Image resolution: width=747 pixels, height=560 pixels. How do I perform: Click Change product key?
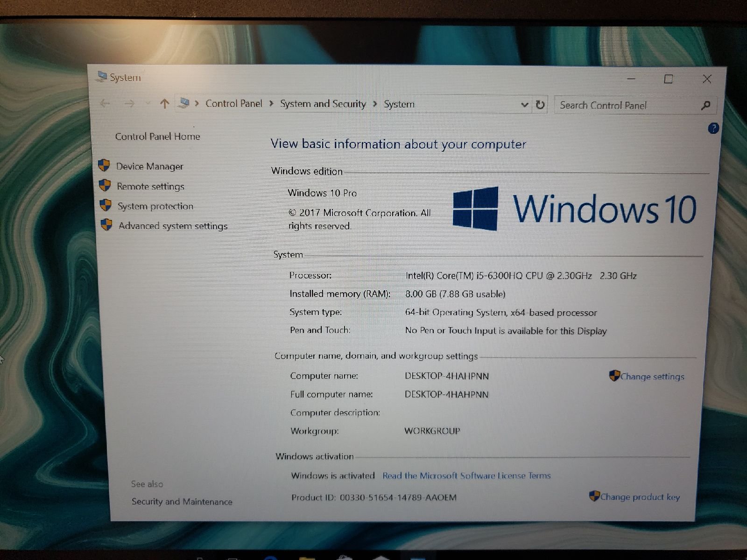coord(640,497)
